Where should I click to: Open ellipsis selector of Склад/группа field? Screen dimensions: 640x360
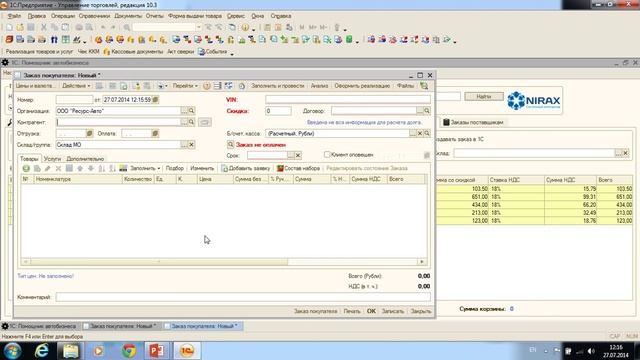(x=184, y=145)
